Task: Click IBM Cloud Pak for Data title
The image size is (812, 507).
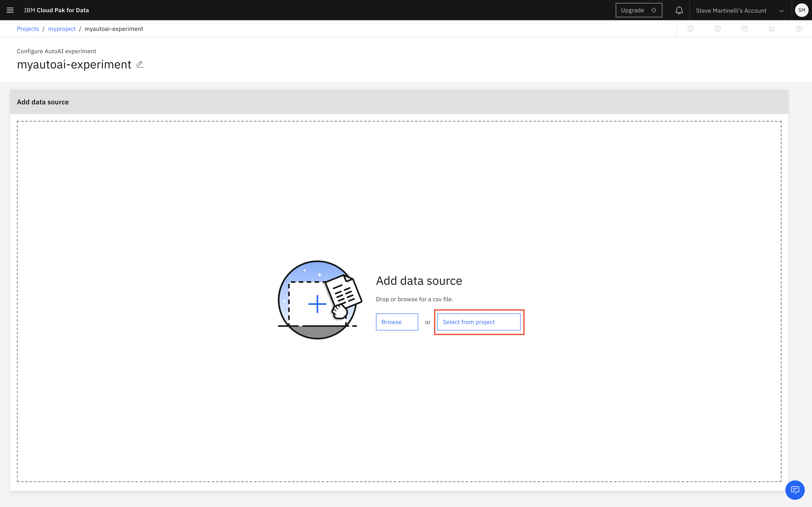Action: [x=56, y=10]
